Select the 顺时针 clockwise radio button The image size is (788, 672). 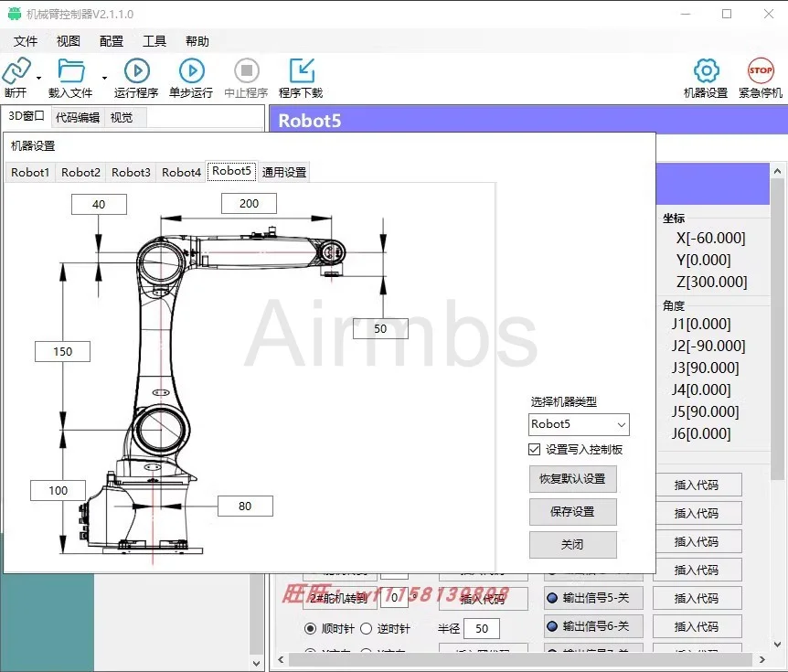(312, 628)
